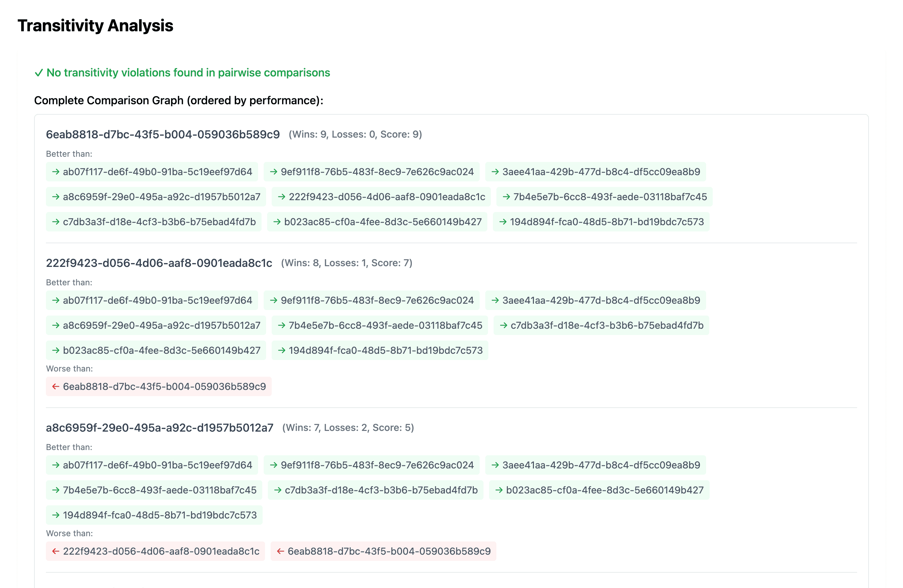Click the Wins 8, Losses 1, Score 7 stats text

pos(346,263)
